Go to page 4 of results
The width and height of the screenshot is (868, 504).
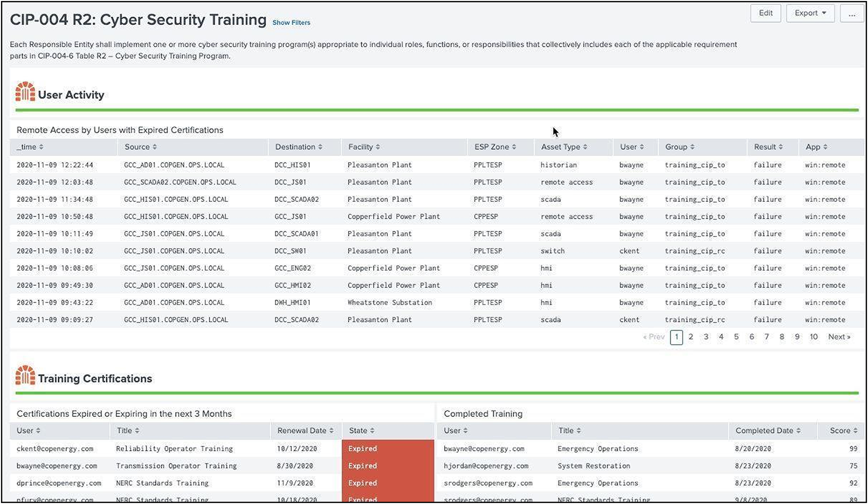coord(721,337)
